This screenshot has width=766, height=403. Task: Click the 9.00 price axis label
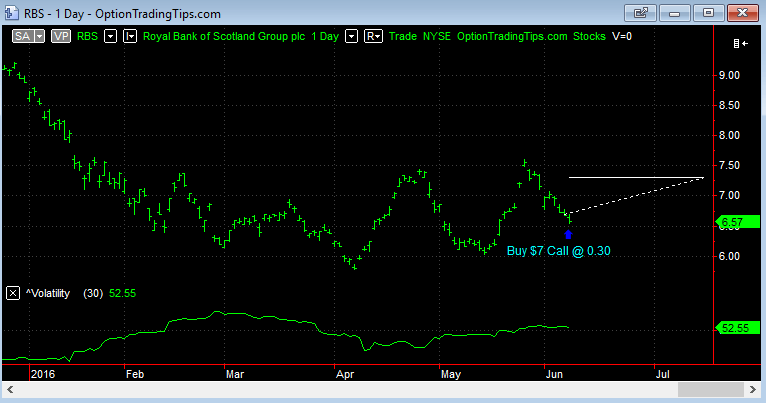pyautogui.click(x=729, y=75)
